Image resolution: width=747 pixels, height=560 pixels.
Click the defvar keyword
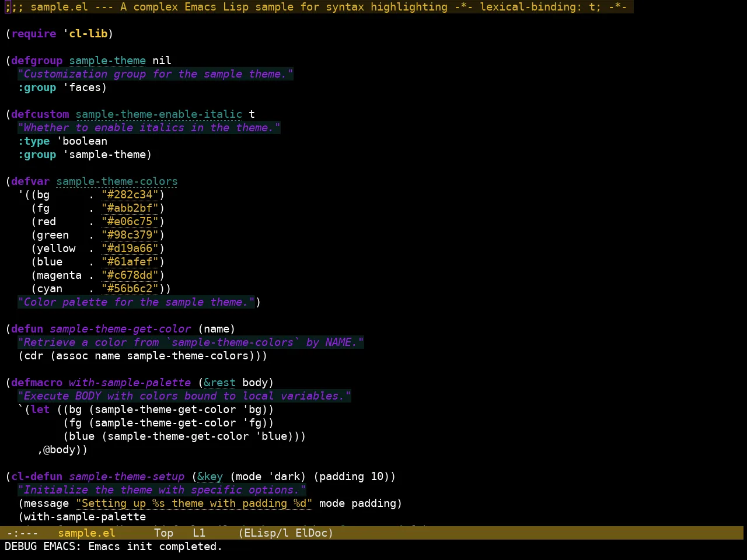click(30, 181)
